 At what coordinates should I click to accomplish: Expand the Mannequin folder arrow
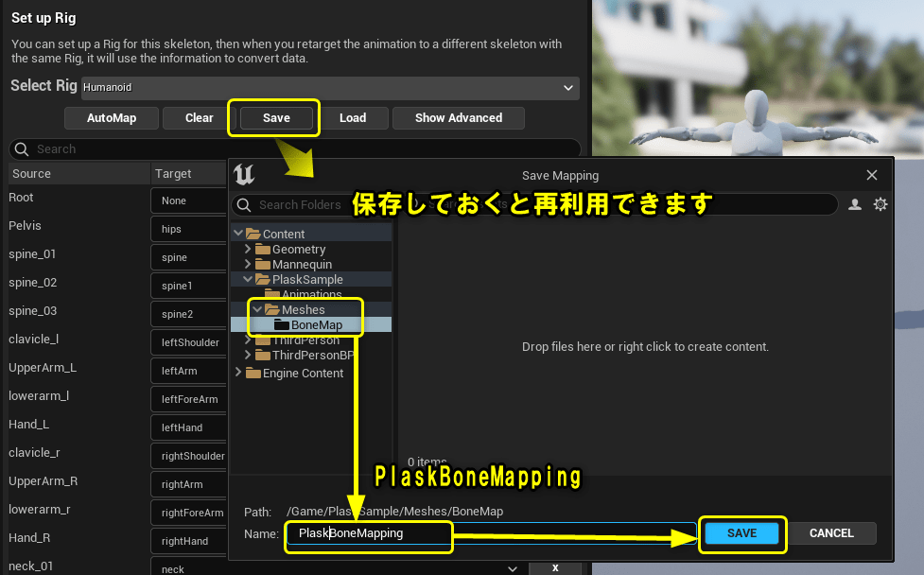pos(248,264)
